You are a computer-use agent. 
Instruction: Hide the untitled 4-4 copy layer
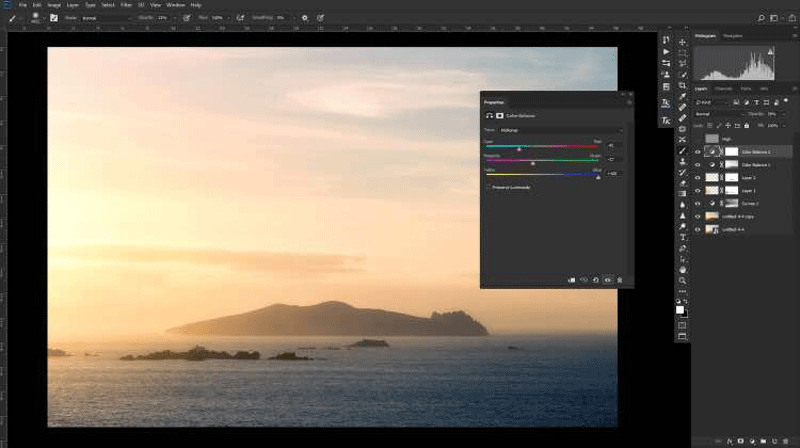pyautogui.click(x=697, y=216)
